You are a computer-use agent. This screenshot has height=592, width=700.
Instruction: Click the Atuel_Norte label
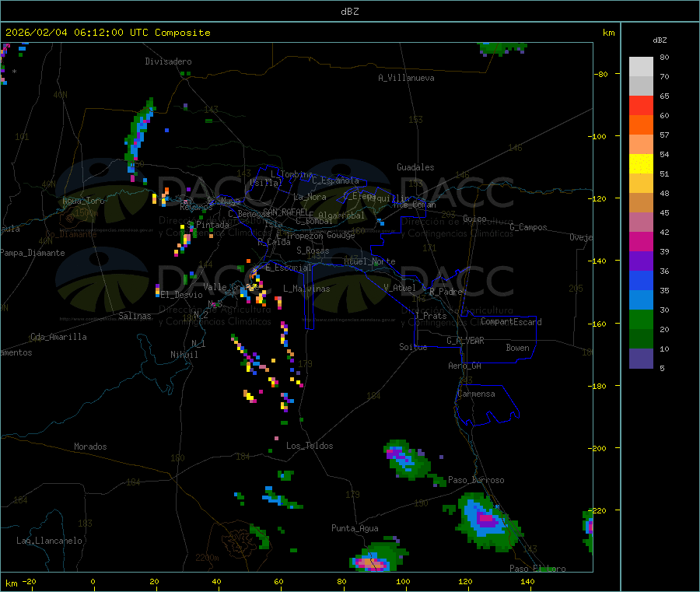click(369, 261)
